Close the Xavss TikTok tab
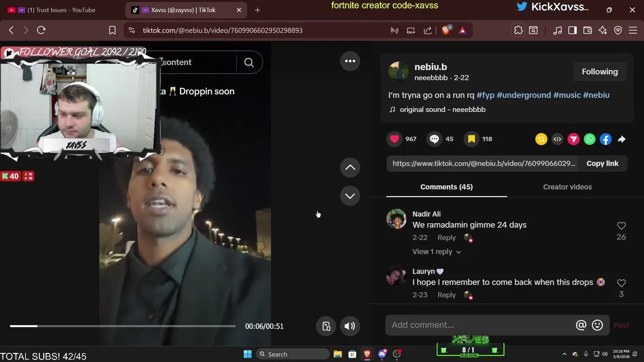 point(239,10)
